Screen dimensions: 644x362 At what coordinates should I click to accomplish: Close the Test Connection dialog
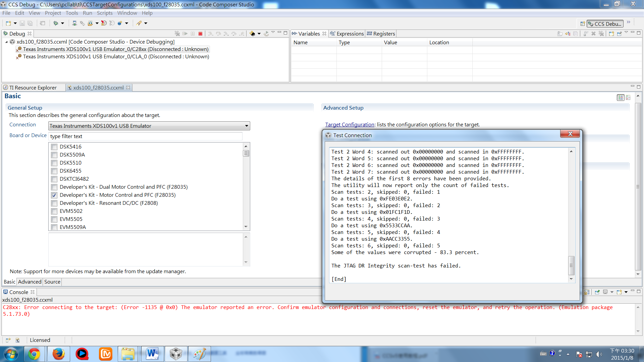[570, 134]
